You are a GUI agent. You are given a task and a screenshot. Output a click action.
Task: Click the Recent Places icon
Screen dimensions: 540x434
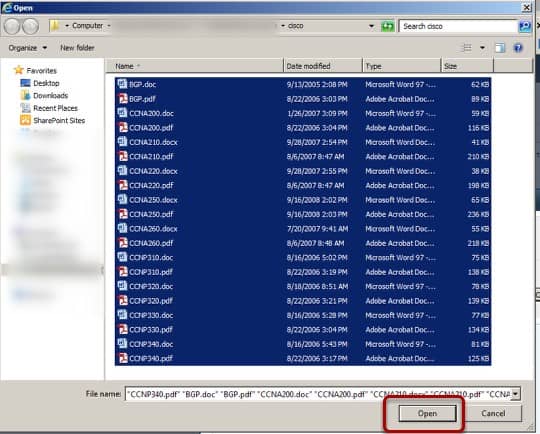(x=25, y=108)
